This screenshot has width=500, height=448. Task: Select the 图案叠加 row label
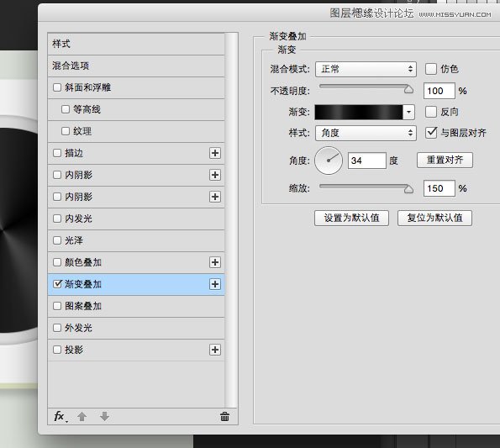[83, 306]
